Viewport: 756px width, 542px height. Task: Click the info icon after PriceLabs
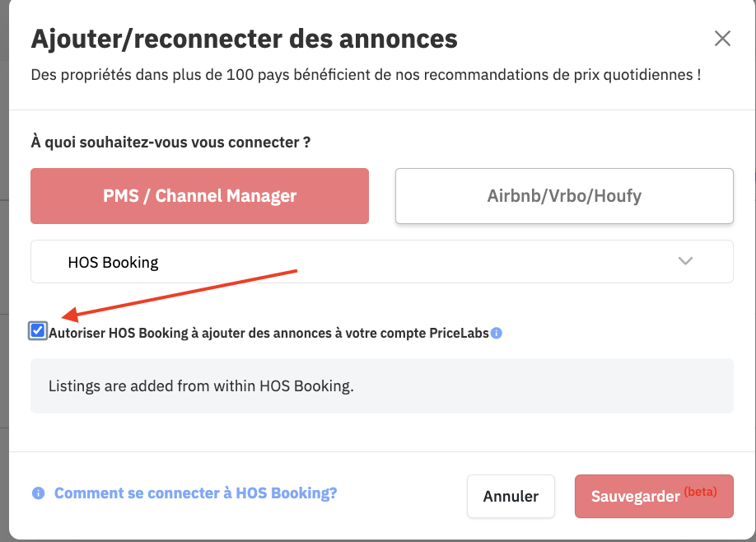click(496, 333)
